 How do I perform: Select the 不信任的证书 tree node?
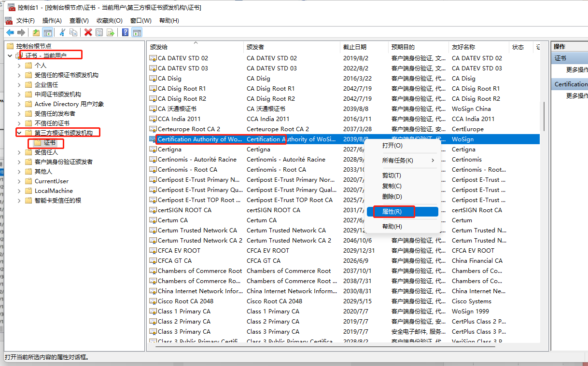click(52, 123)
